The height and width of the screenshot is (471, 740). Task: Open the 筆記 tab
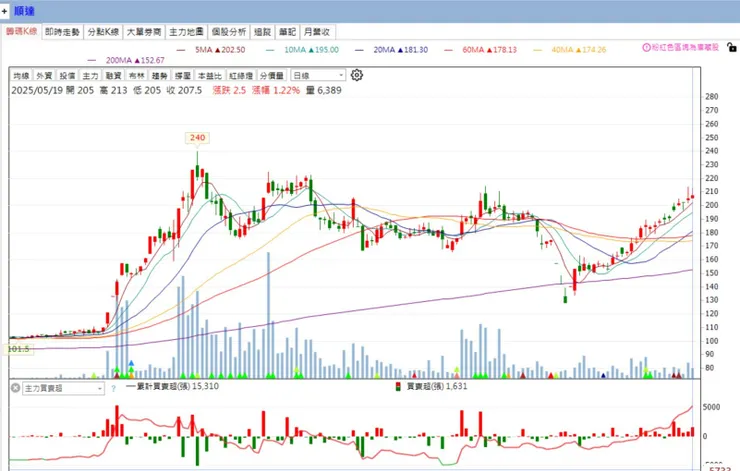click(x=287, y=32)
